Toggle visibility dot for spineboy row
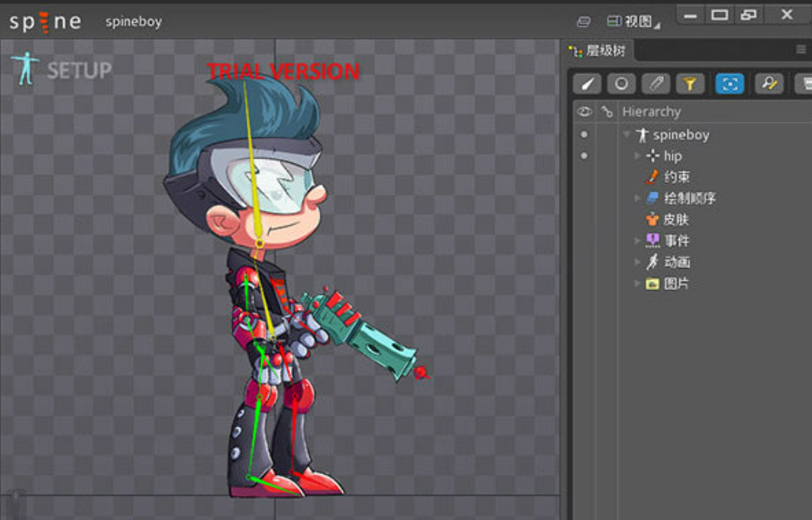The image size is (812, 520). 584,134
